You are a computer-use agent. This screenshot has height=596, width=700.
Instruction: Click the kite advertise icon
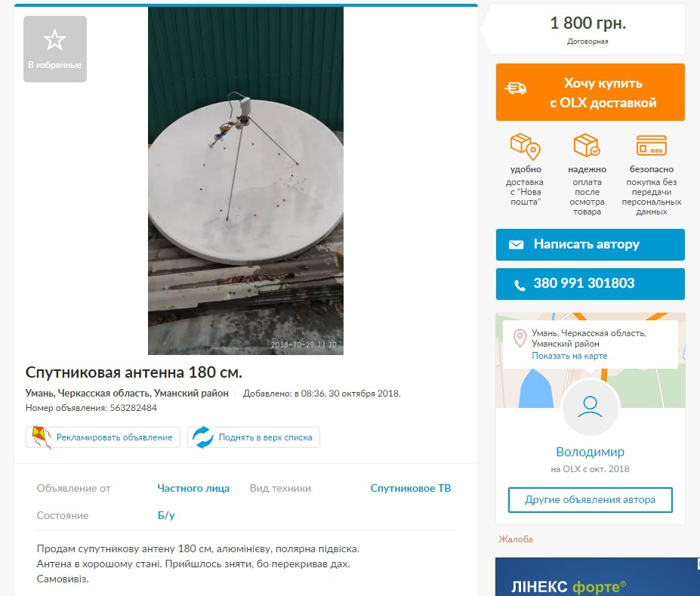coord(42,437)
